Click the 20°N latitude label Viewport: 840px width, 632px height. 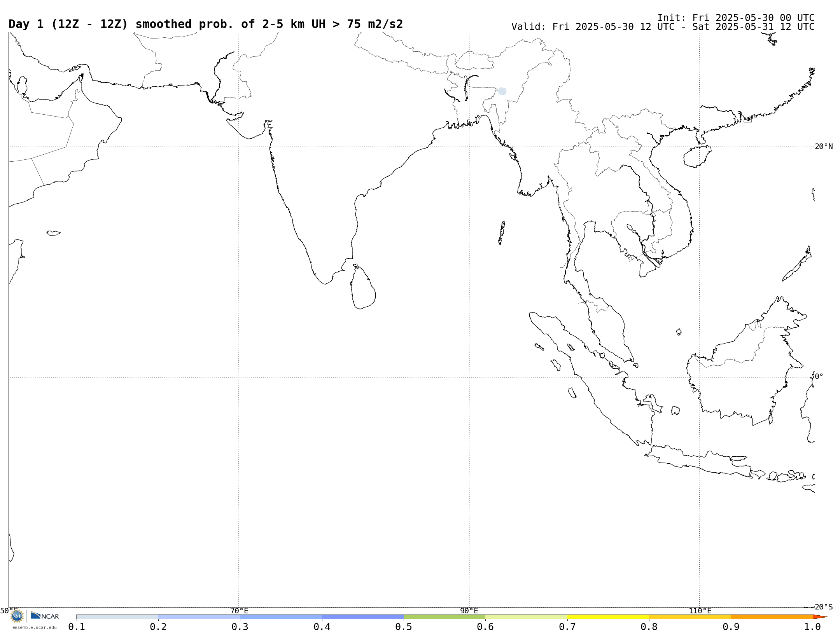[x=824, y=147]
